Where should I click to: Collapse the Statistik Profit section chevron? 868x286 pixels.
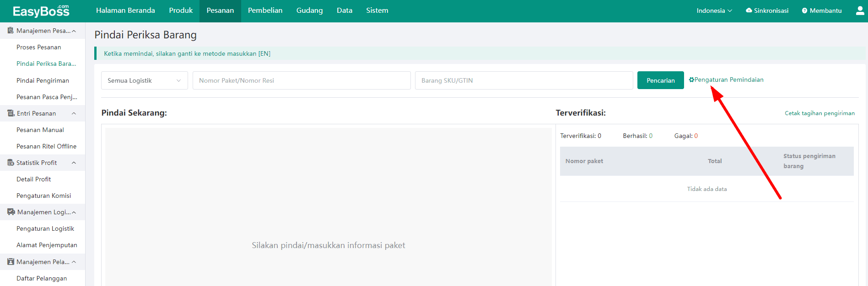pos(74,163)
